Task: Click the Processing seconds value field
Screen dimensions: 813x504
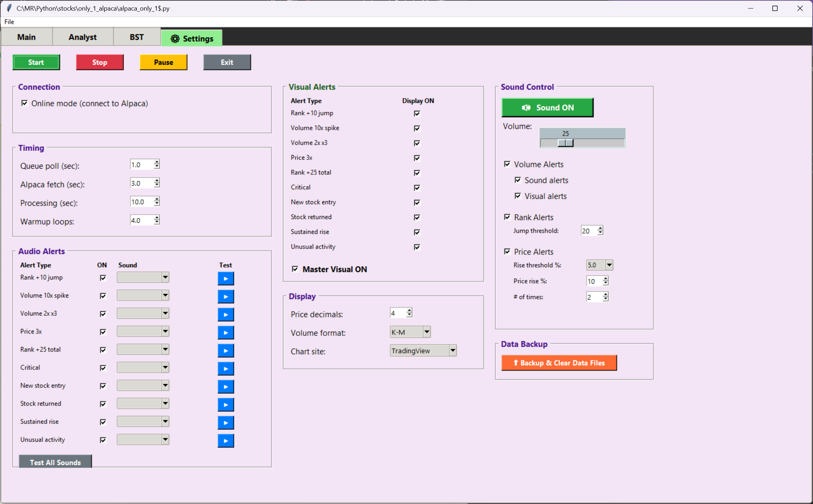Action: point(142,201)
